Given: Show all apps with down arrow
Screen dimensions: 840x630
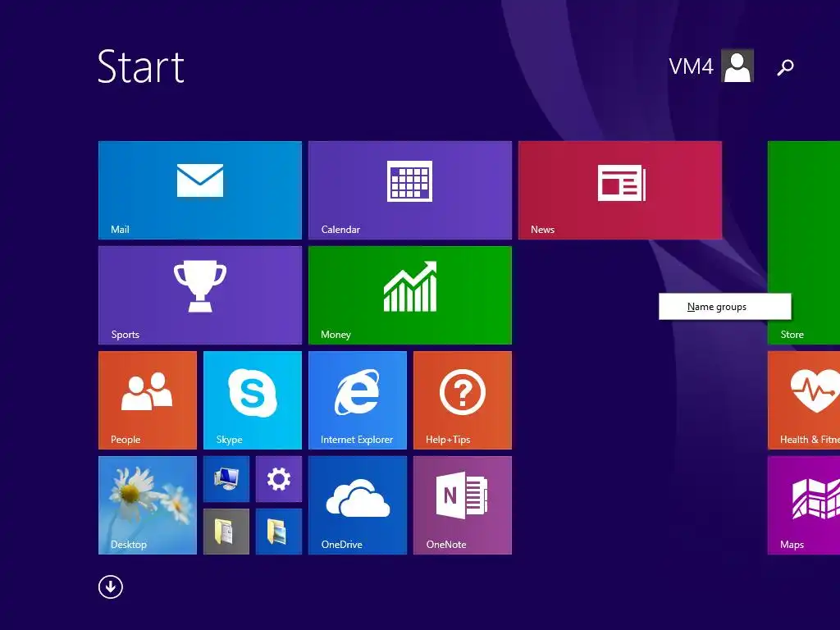Looking at the screenshot, I should (x=111, y=587).
